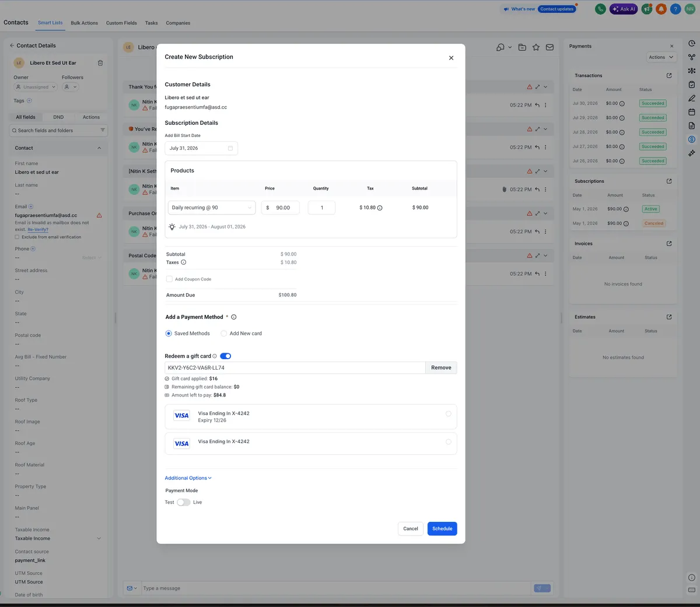Open the Daily recurring @ 90 item dropdown
The height and width of the screenshot is (607, 700).
[212, 208]
